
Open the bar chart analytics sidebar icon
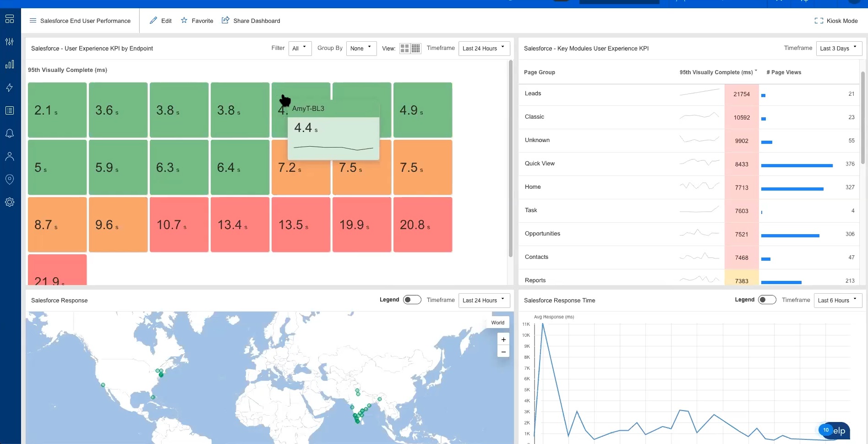10,65
